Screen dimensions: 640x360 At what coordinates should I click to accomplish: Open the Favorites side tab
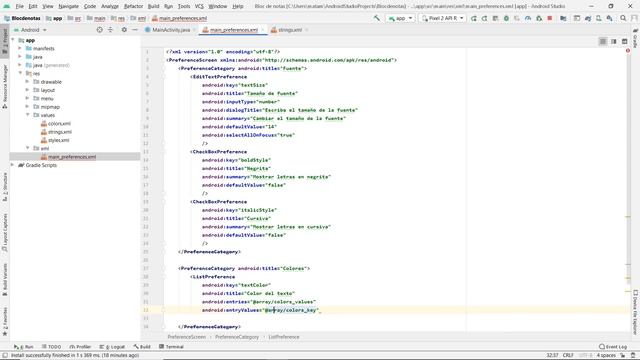click(4, 322)
